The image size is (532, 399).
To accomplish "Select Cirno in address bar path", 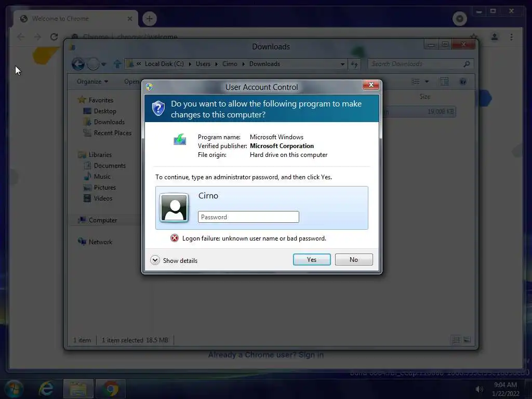I will click(230, 64).
